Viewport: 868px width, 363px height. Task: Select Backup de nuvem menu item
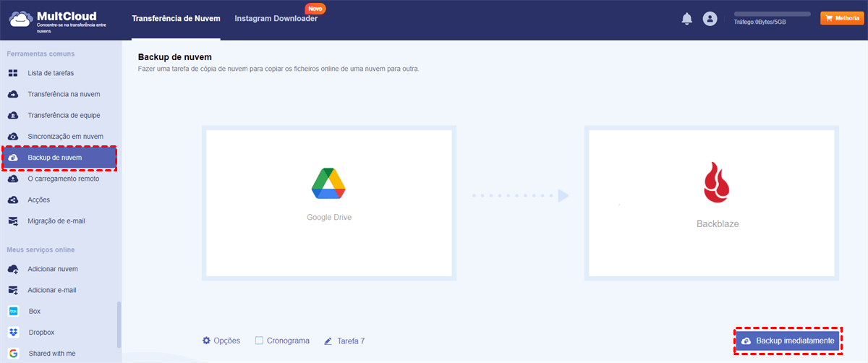[59, 158]
